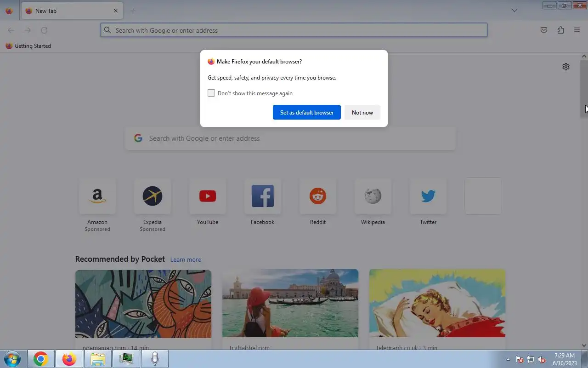
Task: Show hidden system tray icons
Action: point(508,359)
